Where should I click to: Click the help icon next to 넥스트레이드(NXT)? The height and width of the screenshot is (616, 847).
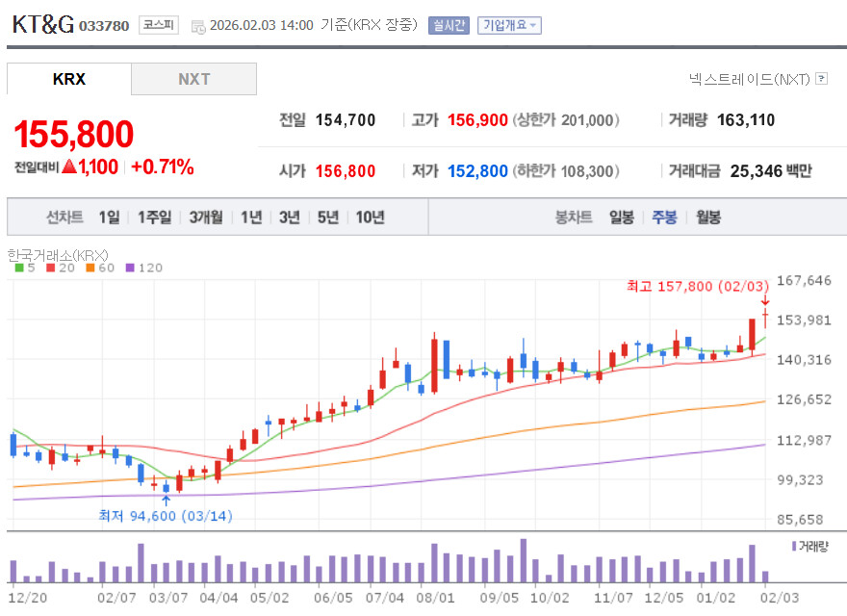coord(821,79)
